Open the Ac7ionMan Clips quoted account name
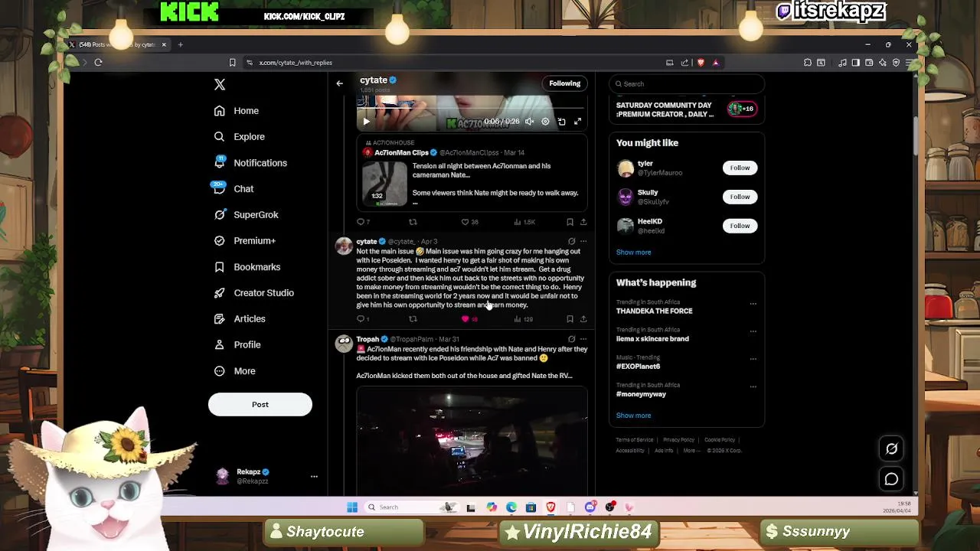Image resolution: width=980 pixels, height=551 pixels. click(x=401, y=152)
